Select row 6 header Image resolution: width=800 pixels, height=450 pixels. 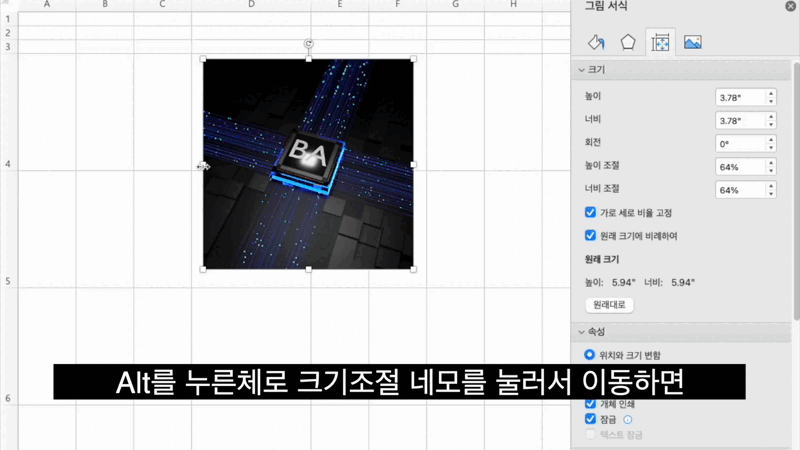point(8,398)
